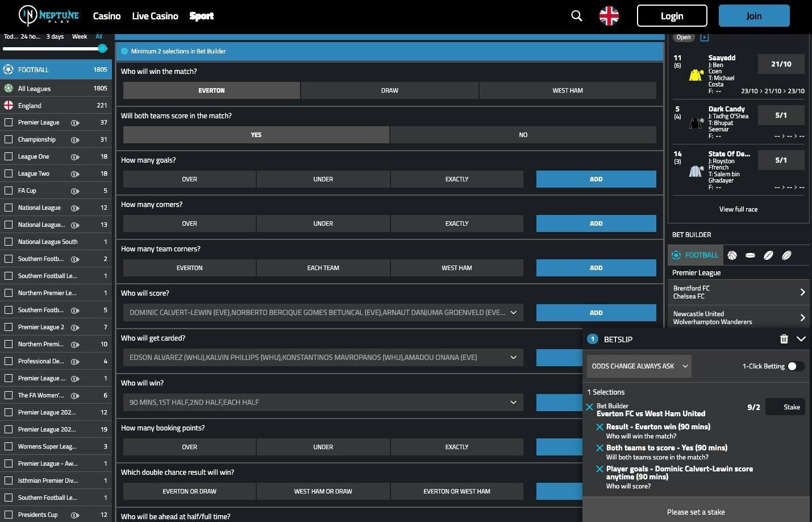The image size is (812, 522).
Task: Open Odds Change Always Ask dropdown
Action: coord(639,366)
